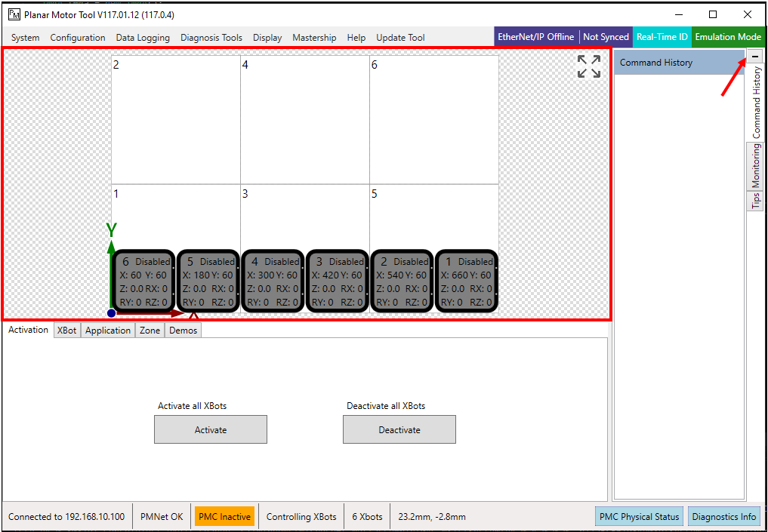Image resolution: width=768 pixels, height=532 pixels.
Task: Open the Diagnosis Tools menu
Action: click(211, 38)
